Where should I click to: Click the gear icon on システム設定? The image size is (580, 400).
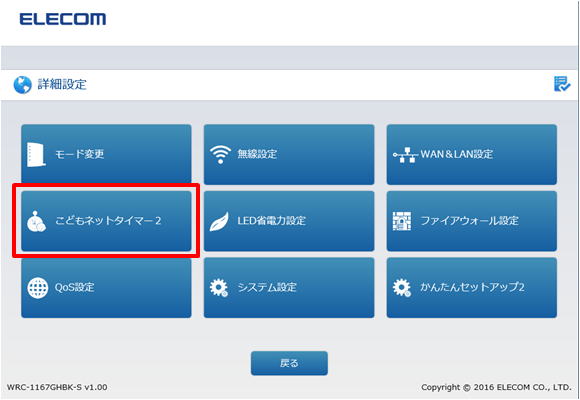219,288
